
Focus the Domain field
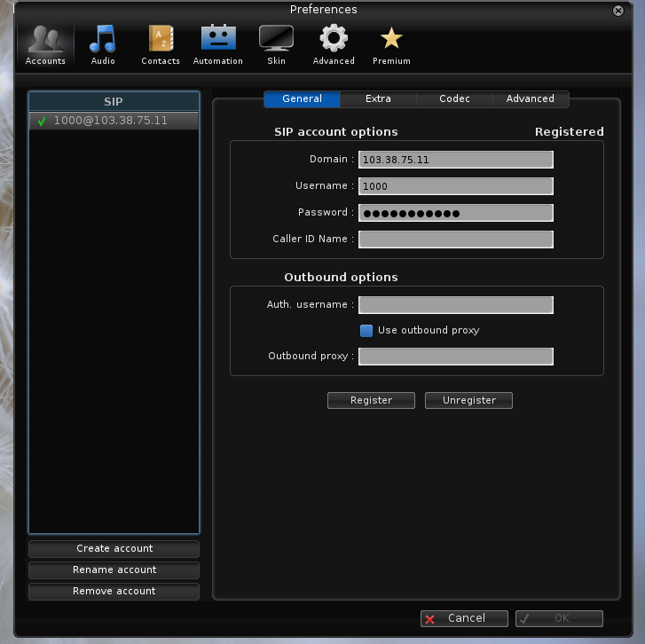coord(456,160)
